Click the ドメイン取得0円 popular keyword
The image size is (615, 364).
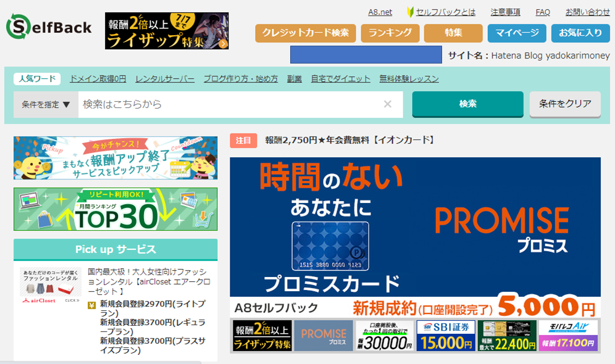[x=98, y=79]
